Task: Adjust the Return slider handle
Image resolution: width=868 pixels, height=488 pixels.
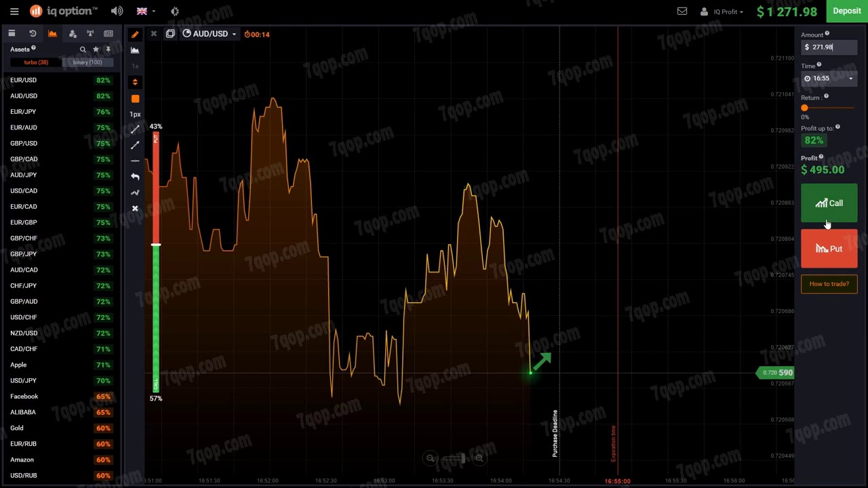Action: [804, 108]
